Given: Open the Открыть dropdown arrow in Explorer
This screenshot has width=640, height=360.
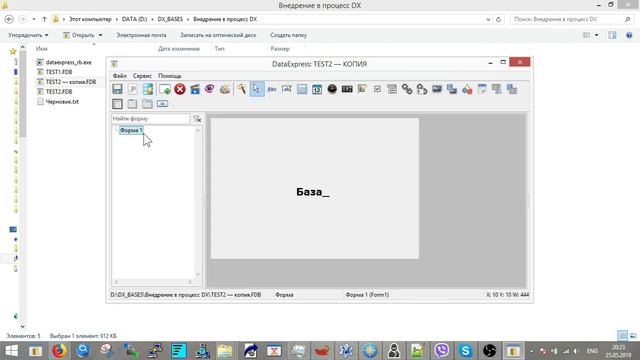Looking at the screenshot, I should tap(100, 35).
